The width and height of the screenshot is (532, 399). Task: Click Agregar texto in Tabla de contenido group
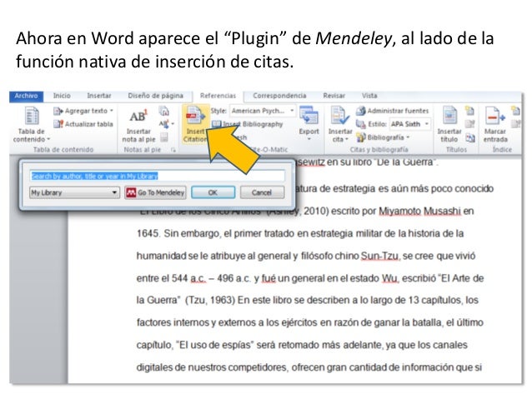tap(83, 111)
